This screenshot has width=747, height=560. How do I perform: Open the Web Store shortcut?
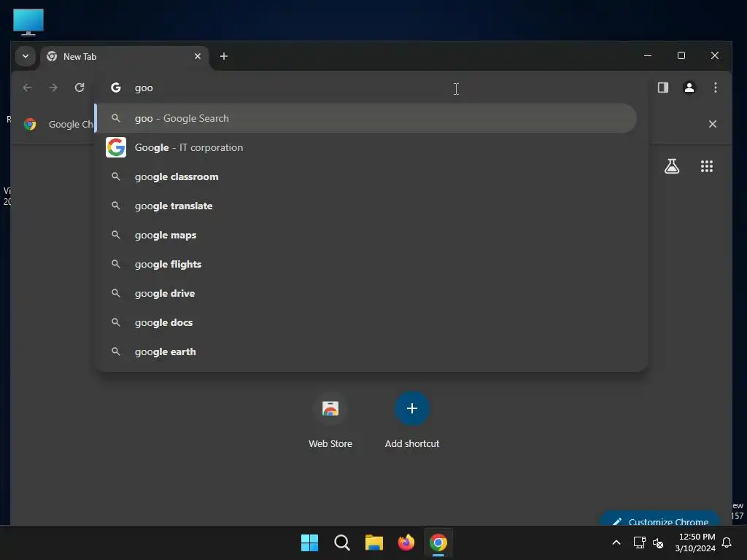(x=330, y=421)
